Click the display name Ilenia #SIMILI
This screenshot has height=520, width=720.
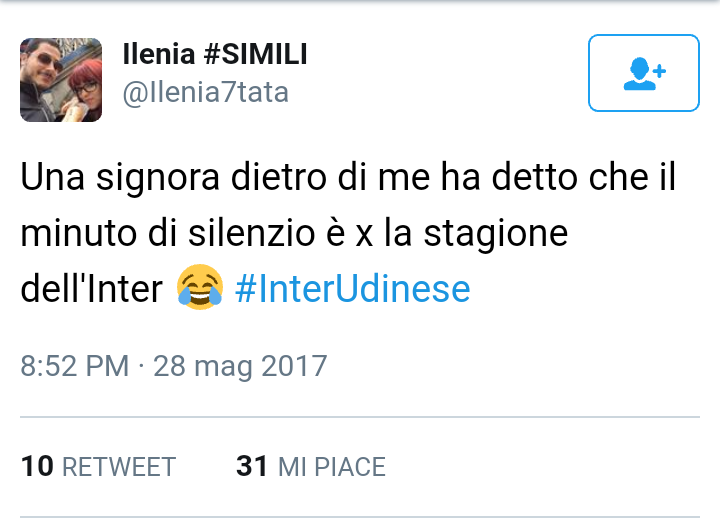point(214,56)
